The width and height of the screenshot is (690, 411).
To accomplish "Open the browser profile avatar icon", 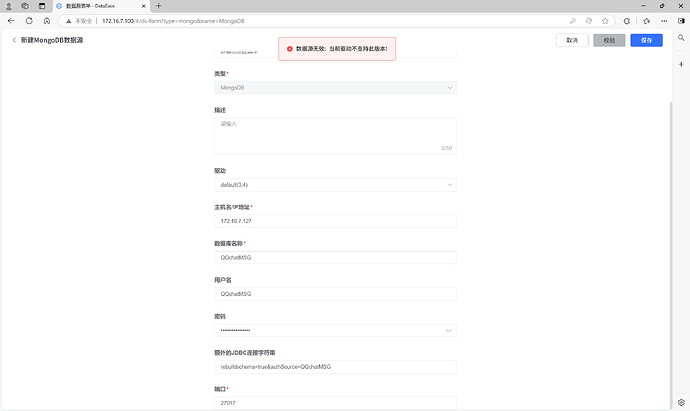I will click(x=8, y=6).
